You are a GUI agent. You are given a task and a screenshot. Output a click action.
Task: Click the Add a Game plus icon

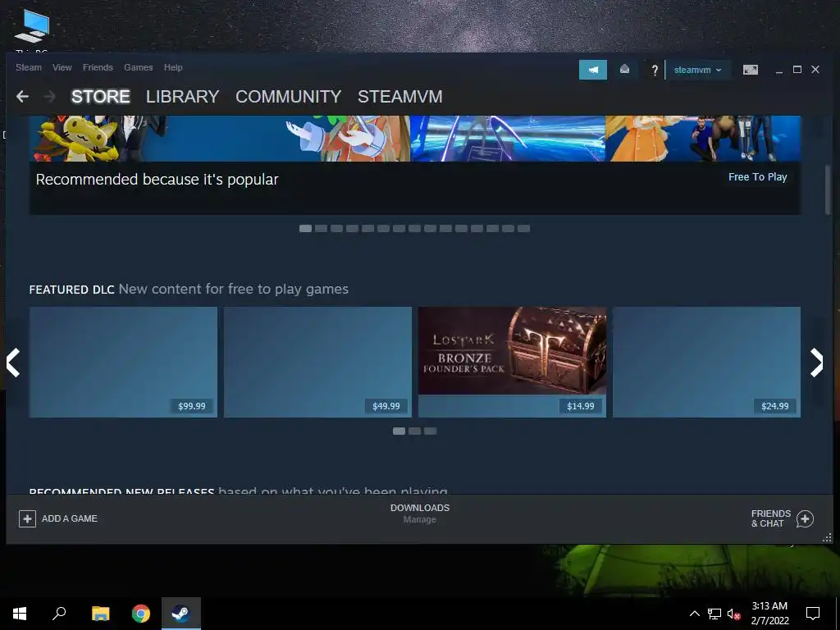point(27,518)
